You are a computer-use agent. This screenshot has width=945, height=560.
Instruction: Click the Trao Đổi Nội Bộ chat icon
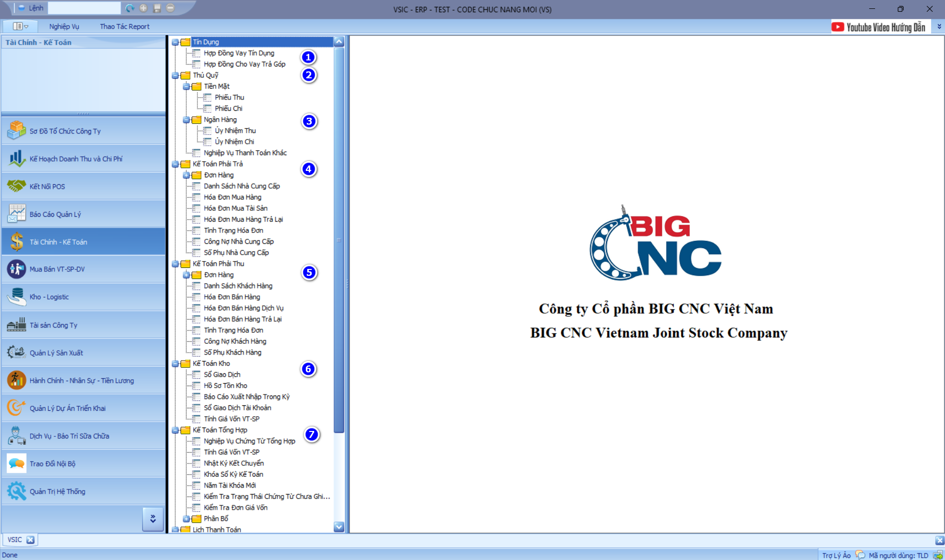16,463
